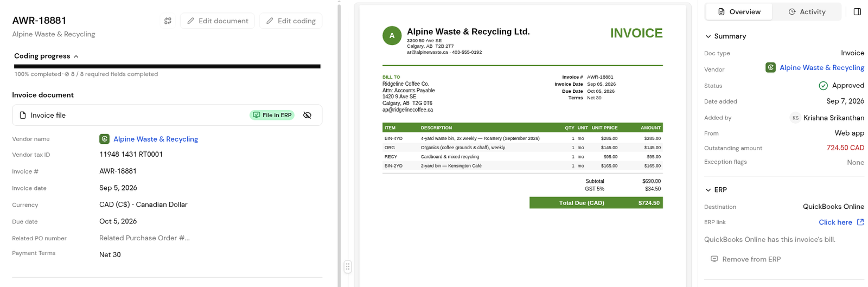Click the Destination value QuickBooks Online
868x287 pixels.
833,207
